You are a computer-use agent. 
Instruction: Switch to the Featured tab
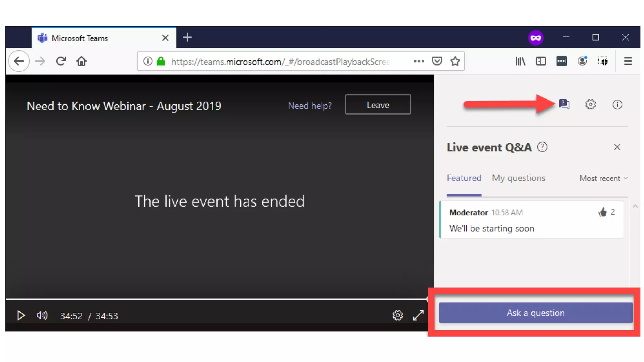464,178
